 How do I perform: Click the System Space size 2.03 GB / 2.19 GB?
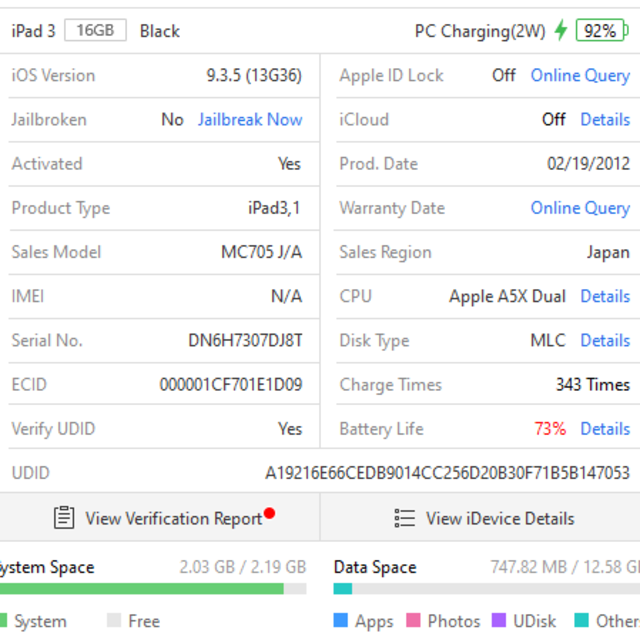(x=243, y=567)
